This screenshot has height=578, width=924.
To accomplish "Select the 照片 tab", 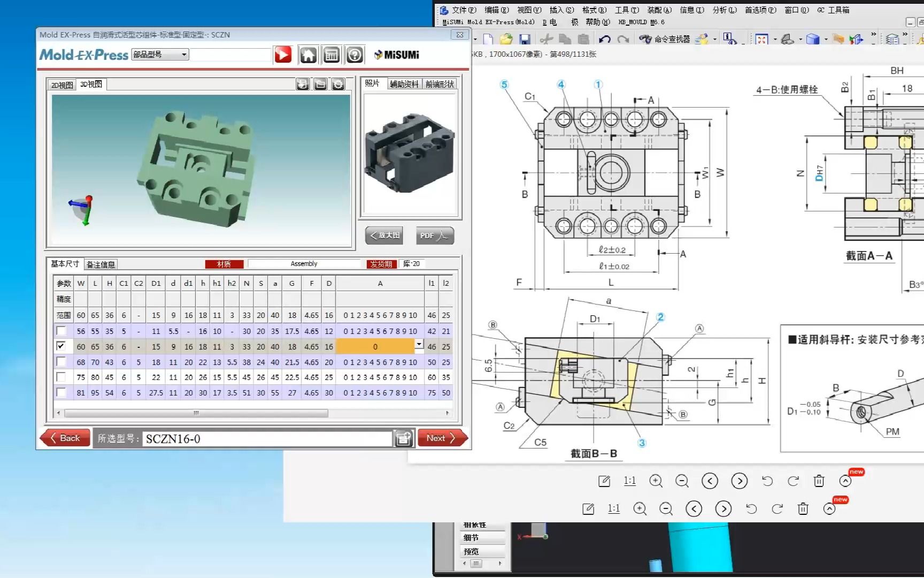I will [x=372, y=83].
